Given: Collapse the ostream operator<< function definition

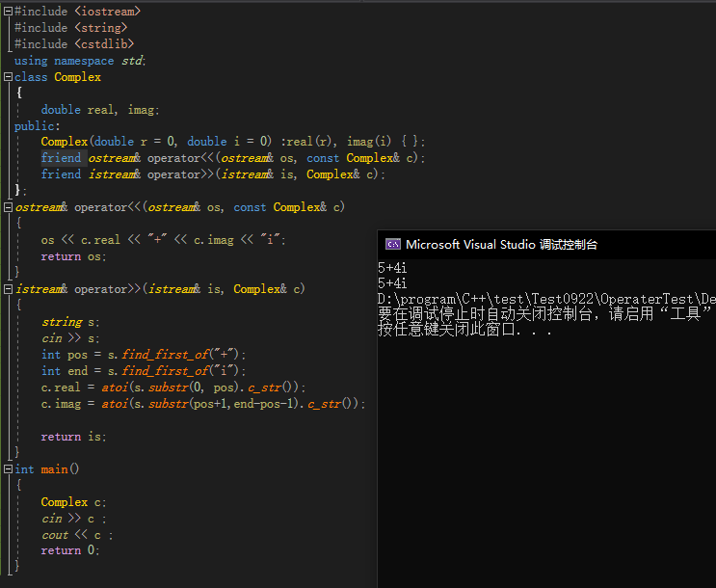Looking at the screenshot, I should (x=8, y=207).
